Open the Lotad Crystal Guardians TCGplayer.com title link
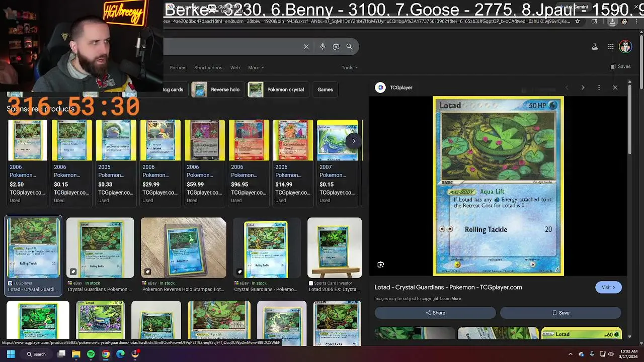The height and width of the screenshot is (362, 644). pyautogui.click(x=448, y=287)
